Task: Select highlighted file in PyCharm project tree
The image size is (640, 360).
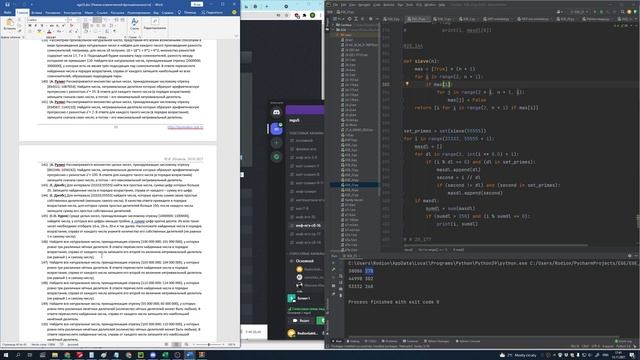Action: pyautogui.click(x=354, y=185)
